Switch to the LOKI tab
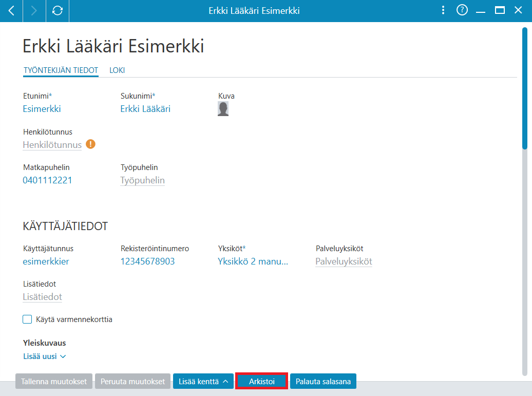 click(117, 70)
